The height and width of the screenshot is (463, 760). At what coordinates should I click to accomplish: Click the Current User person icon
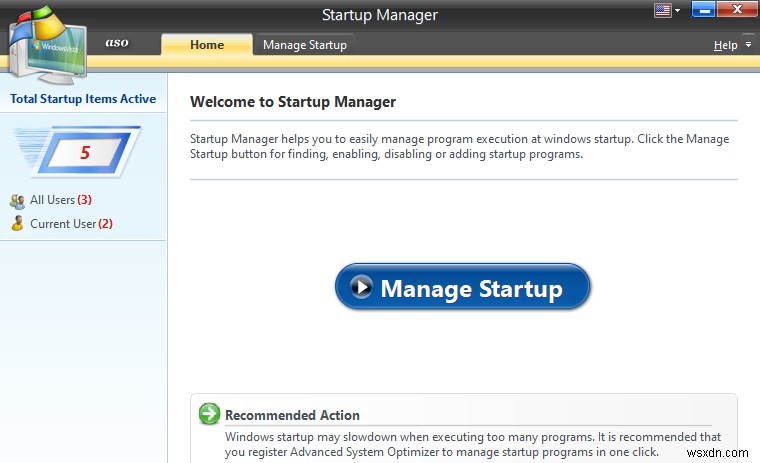tap(17, 224)
